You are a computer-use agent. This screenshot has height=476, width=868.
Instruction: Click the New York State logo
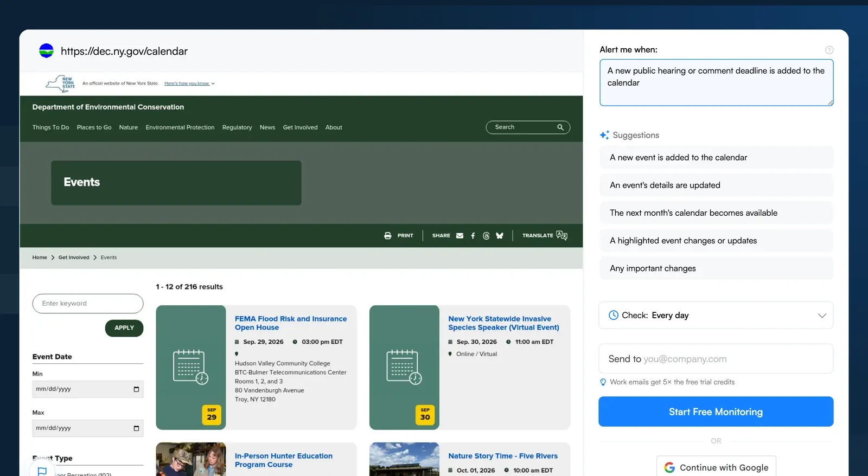[60, 83]
